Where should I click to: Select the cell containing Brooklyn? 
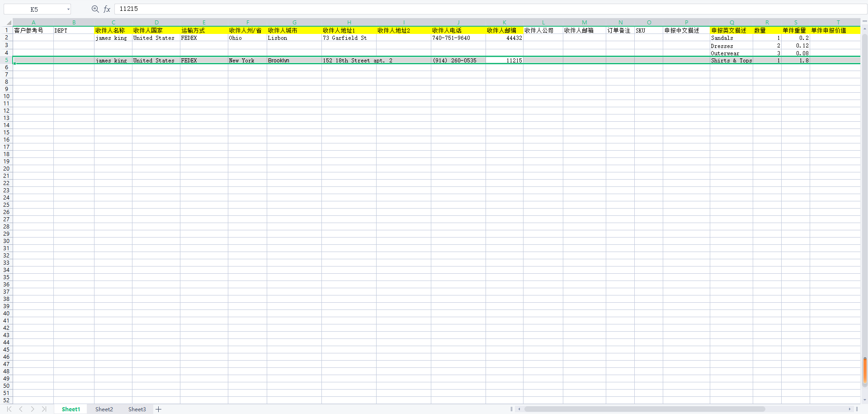coord(294,60)
